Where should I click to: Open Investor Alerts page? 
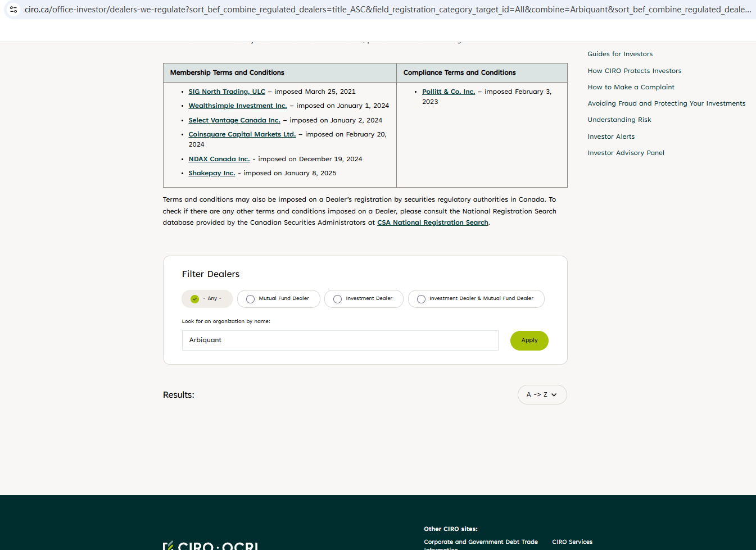pos(611,137)
